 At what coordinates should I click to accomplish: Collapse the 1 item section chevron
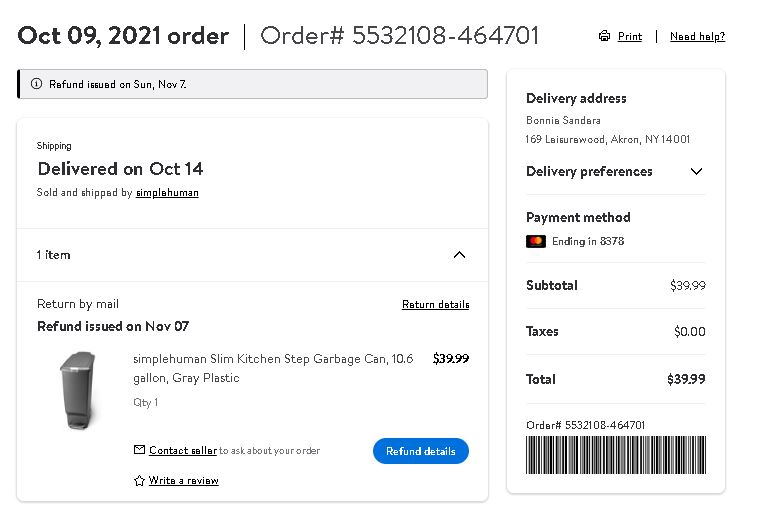coord(459,255)
